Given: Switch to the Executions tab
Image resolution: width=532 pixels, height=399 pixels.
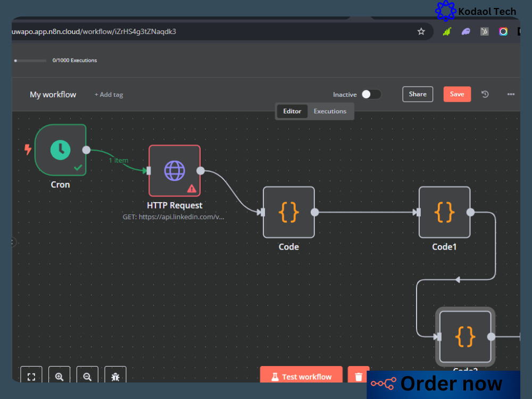Looking at the screenshot, I should [330, 111].
